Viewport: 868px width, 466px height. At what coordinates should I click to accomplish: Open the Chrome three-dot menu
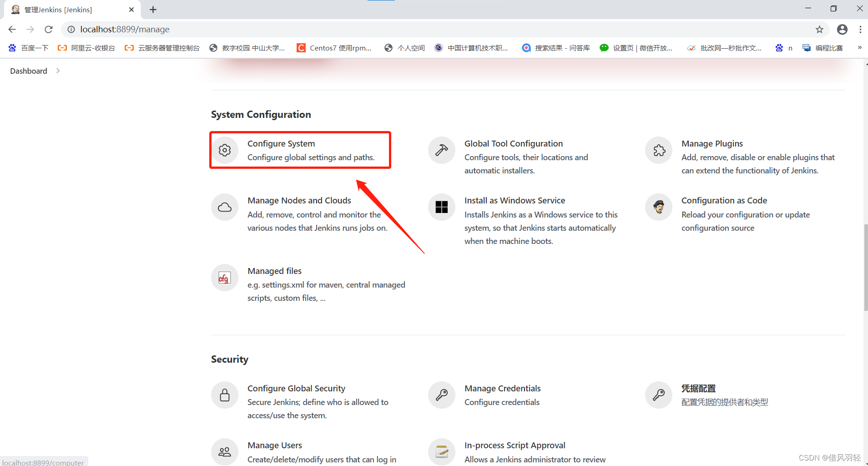pyautogui.click(x=860, y=30)
